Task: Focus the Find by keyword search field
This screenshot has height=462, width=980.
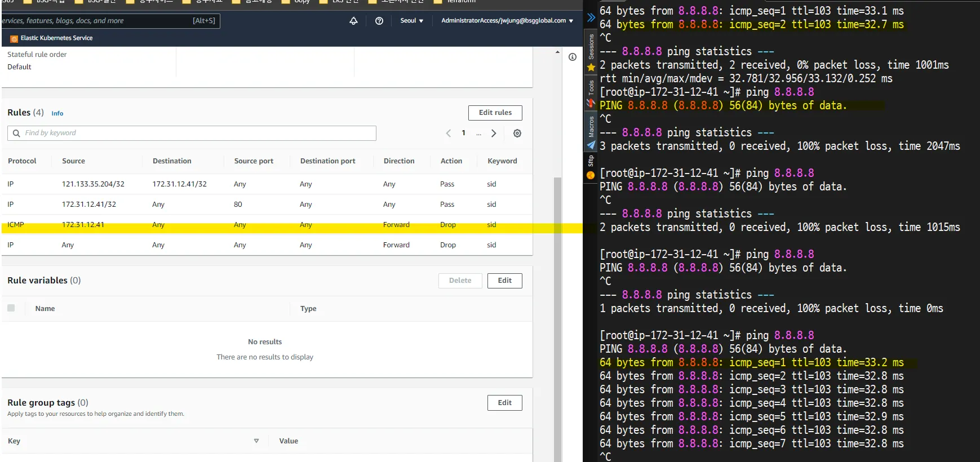Action: pyautogui.click(x=192, y=133)
